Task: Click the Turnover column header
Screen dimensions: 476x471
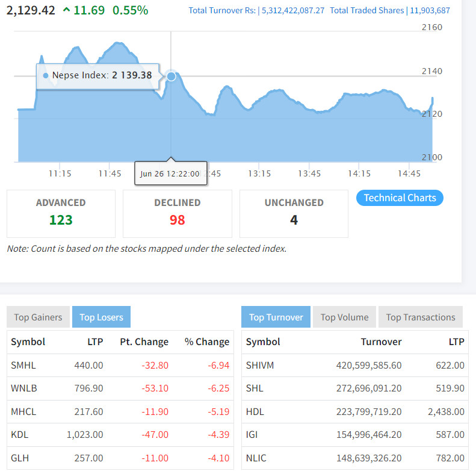Action: 382,342
